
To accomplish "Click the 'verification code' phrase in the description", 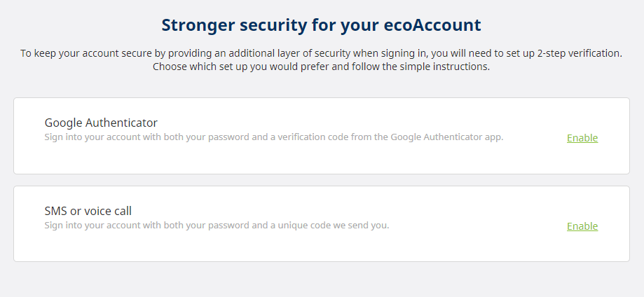I will click(x=320, y=137).
